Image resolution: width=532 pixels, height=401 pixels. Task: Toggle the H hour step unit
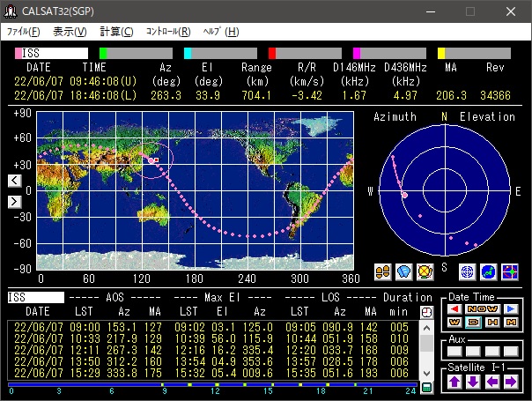tap(492, 321)
